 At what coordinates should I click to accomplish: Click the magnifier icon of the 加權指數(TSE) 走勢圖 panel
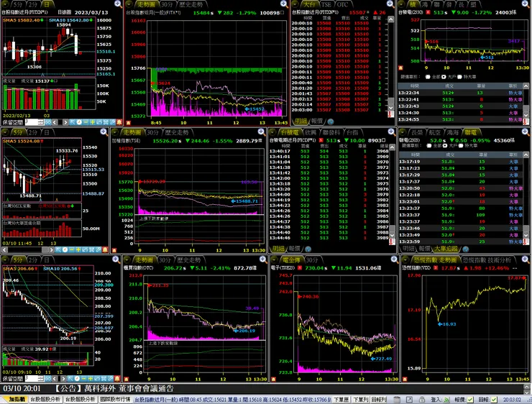point(261,132)
